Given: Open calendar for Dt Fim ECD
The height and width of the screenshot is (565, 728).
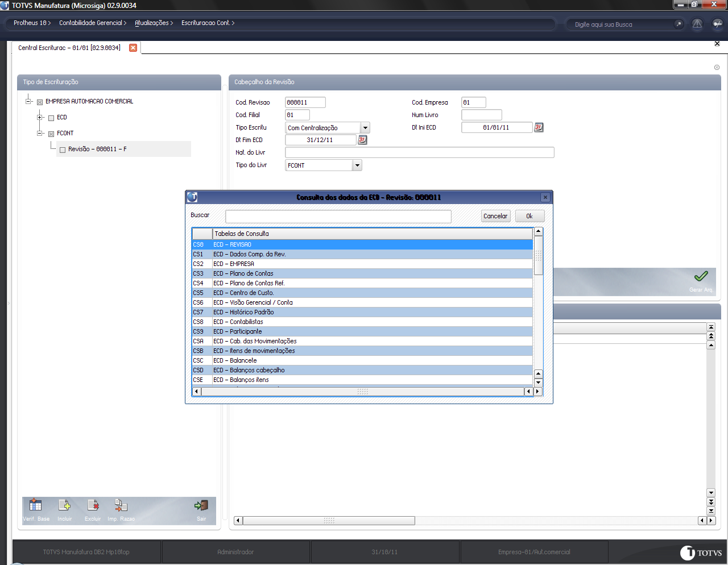Looking at the screenshot, I should (x=362, y=140).
